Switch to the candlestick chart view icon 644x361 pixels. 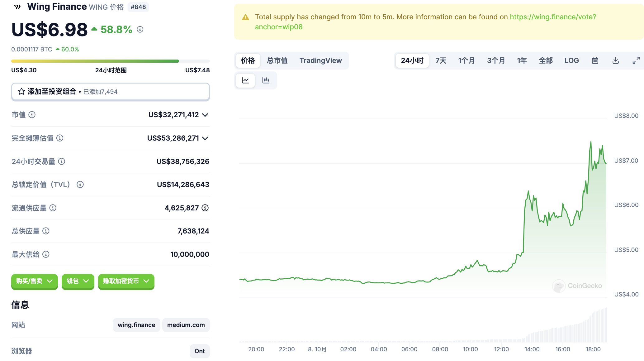266,80
